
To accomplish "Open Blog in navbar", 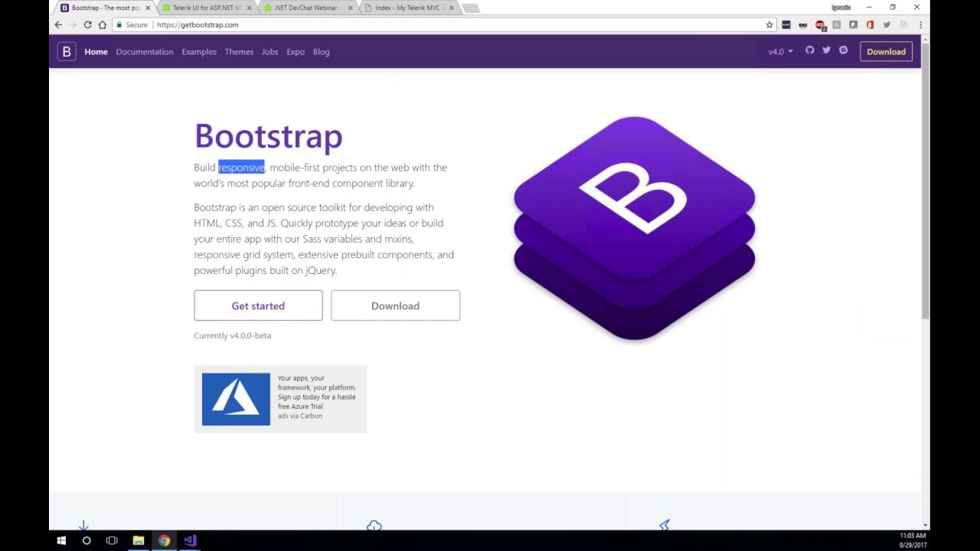I will coord(321,51).
